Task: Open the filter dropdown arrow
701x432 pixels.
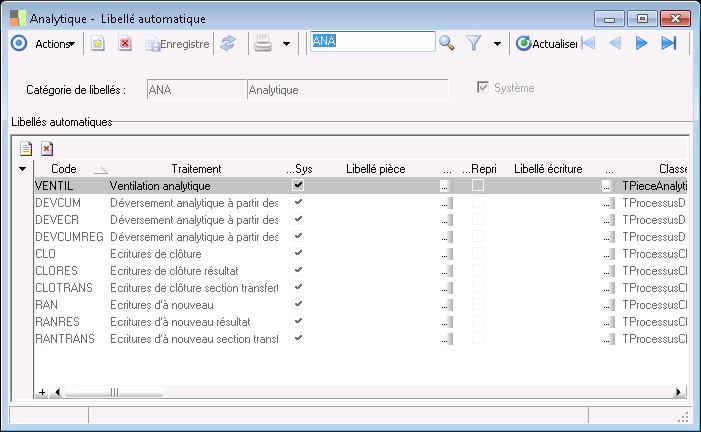Action: click(496, 44)
